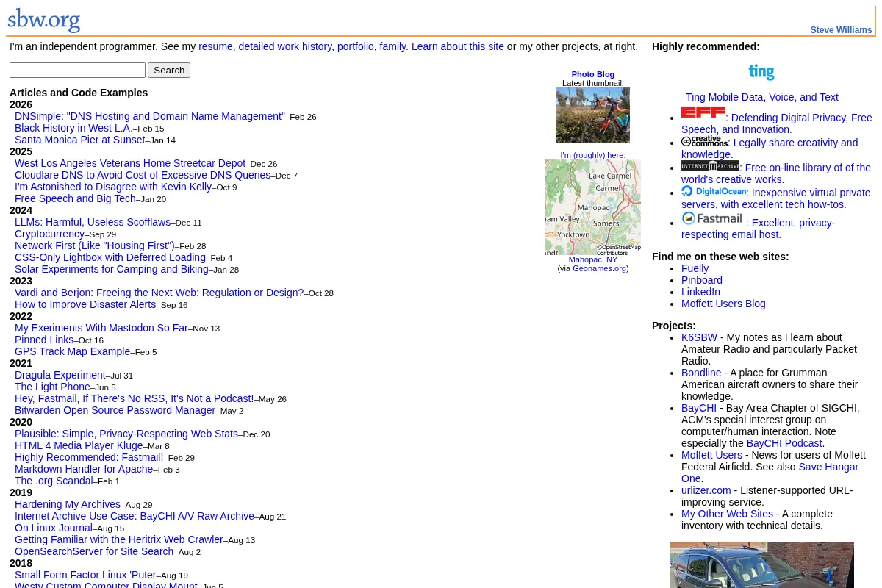Click the DigitalOcean logo
The width and height of the screenshot is (882, 588).
[714, 191]
